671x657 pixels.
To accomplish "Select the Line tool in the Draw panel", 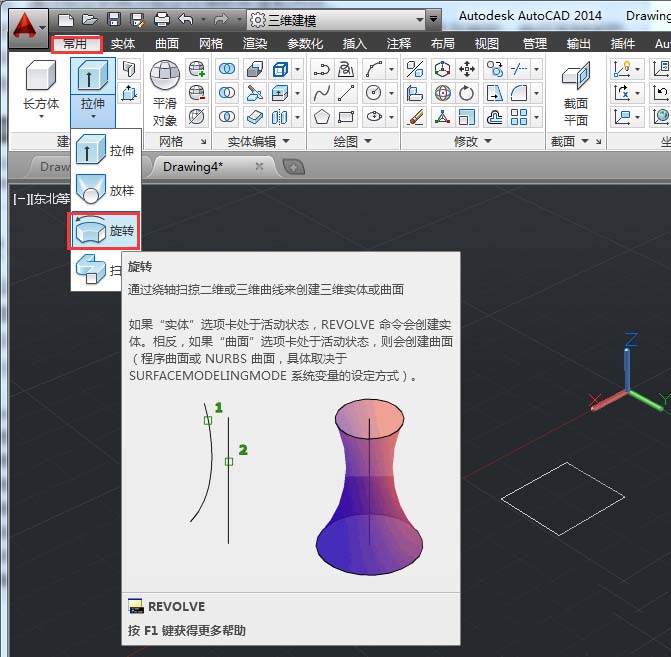I will [x=346, y=93].
